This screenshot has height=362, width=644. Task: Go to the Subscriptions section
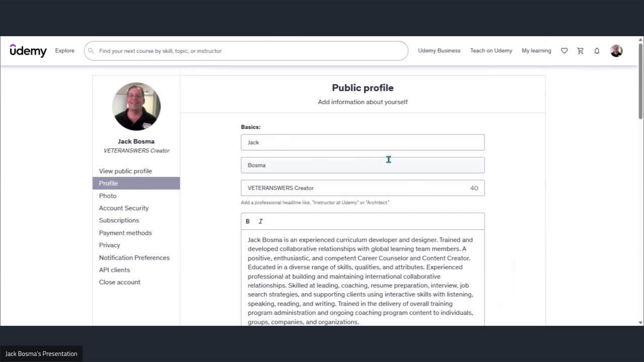(x=119, y=220)
